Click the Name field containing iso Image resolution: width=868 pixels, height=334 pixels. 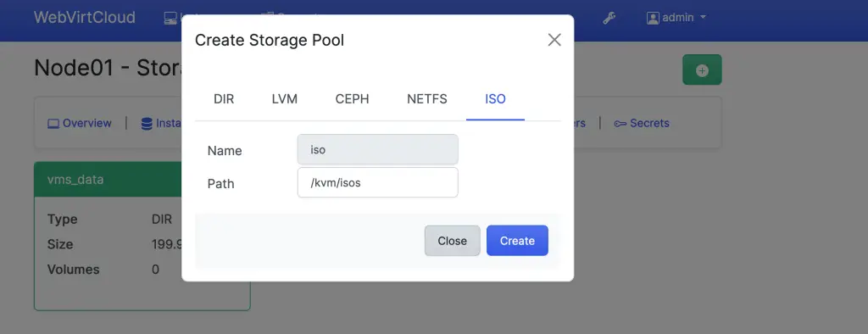point(377,149)
